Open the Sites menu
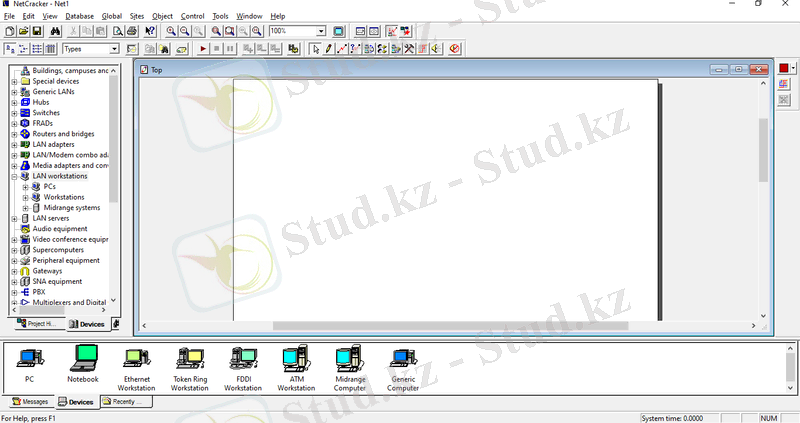This screenshot has height=423, width=800. pyautogui.click(x=137, y=16)
